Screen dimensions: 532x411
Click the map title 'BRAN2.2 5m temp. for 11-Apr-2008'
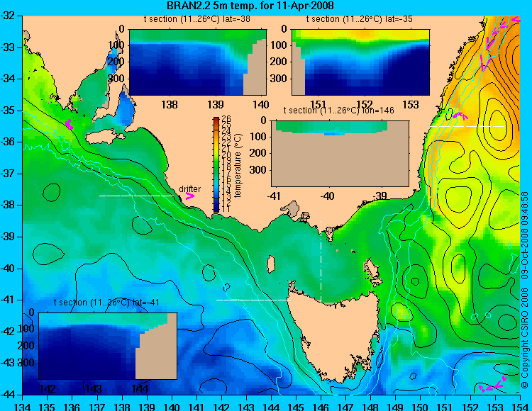[250, 6]
